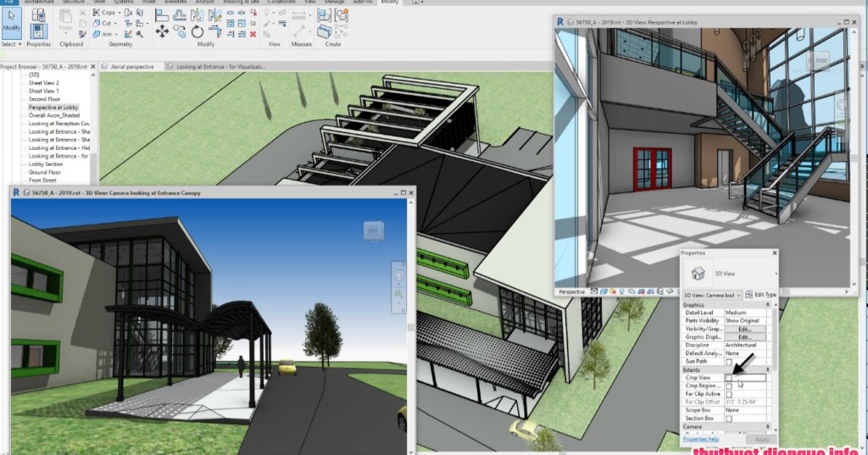Click the Join geometry tool
The height and width of the screenshot is (455, 868).
(x=103, y=35)
